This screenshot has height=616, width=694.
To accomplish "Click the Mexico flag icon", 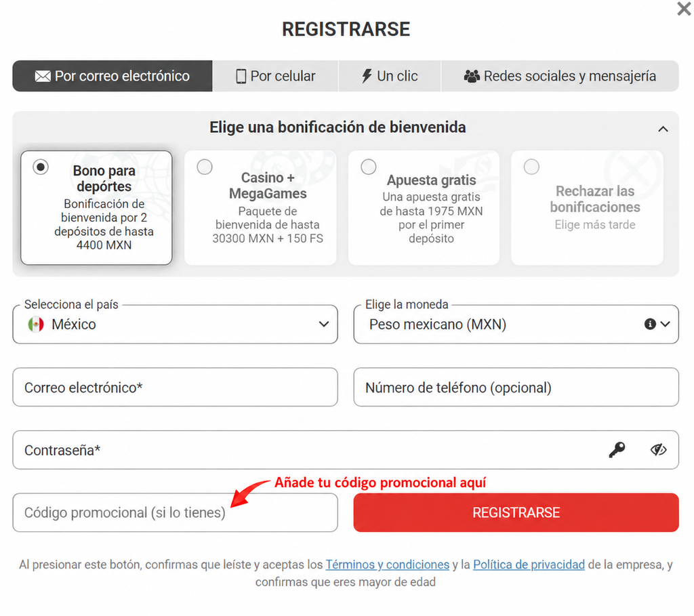I will pos(36,325).
